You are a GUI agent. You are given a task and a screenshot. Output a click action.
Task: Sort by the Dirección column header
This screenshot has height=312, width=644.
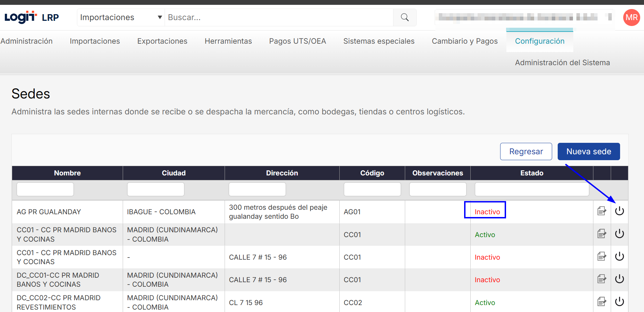click(x=282, y=173)
